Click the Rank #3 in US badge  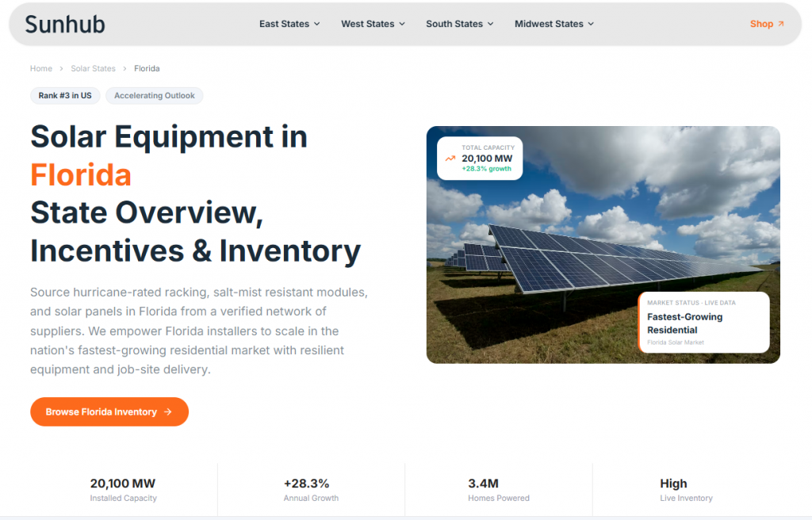click(x=65, y=95)
